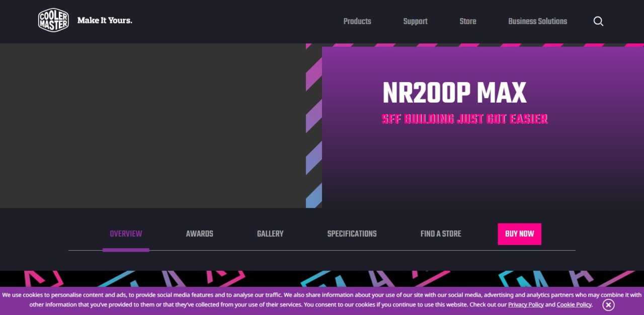
Task: Dismiss the cookie banner with X
Action: 608,305
